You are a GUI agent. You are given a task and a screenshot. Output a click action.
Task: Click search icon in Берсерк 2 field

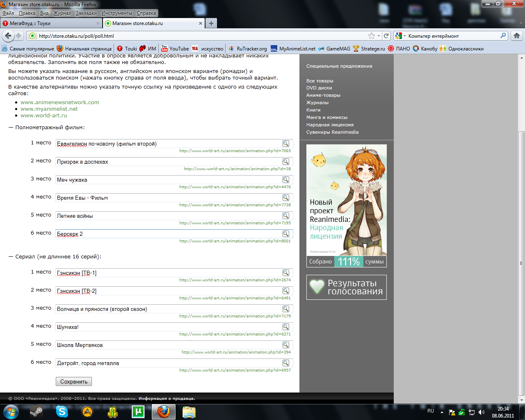(286, 234)
